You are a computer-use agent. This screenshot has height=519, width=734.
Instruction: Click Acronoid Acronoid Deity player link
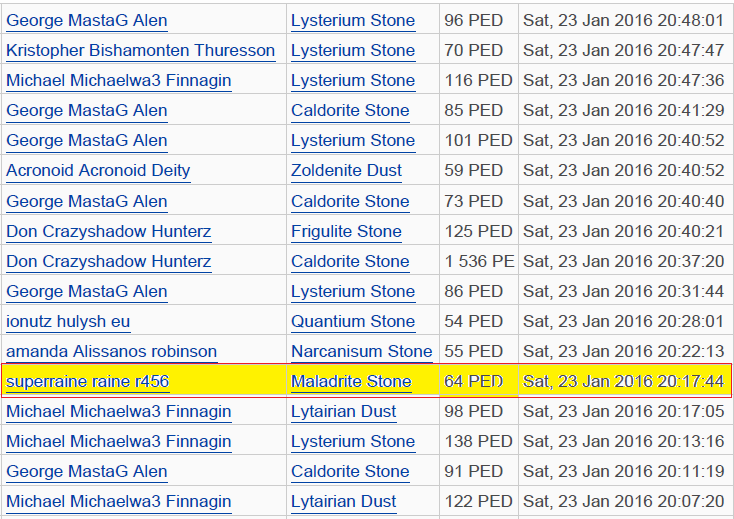coord(98,171)
